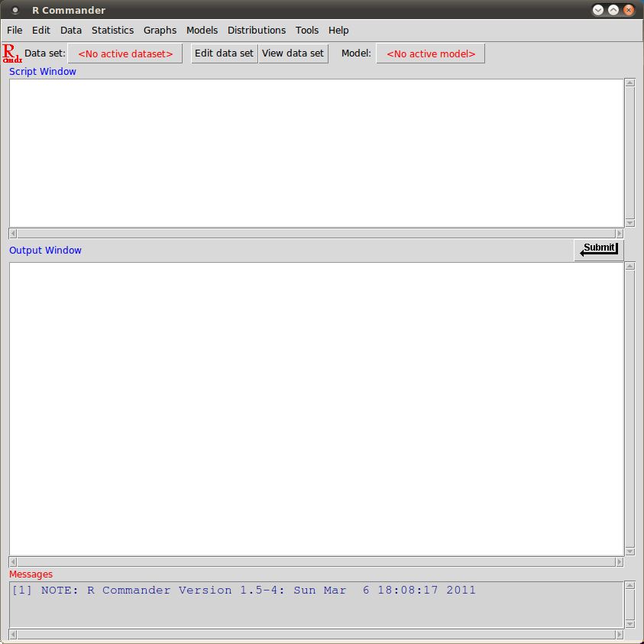Open the Statistics menu
644x644 pixels.
(112, 31)
